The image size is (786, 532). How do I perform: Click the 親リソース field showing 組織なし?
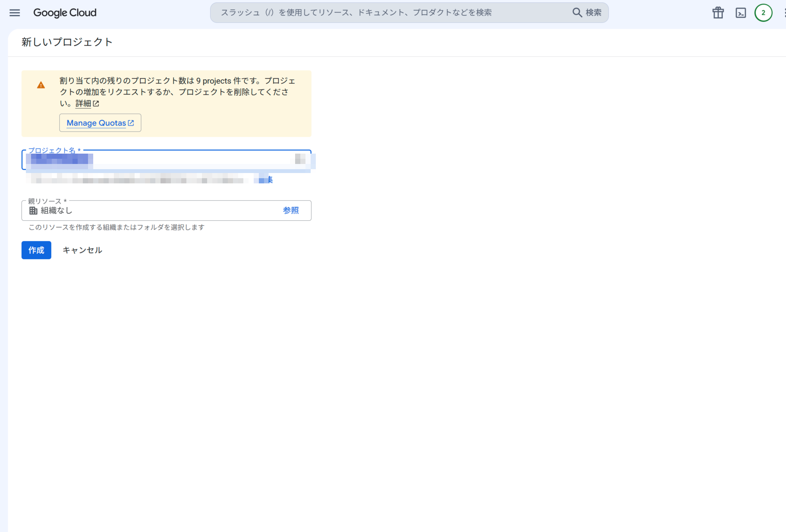(166, 211)
